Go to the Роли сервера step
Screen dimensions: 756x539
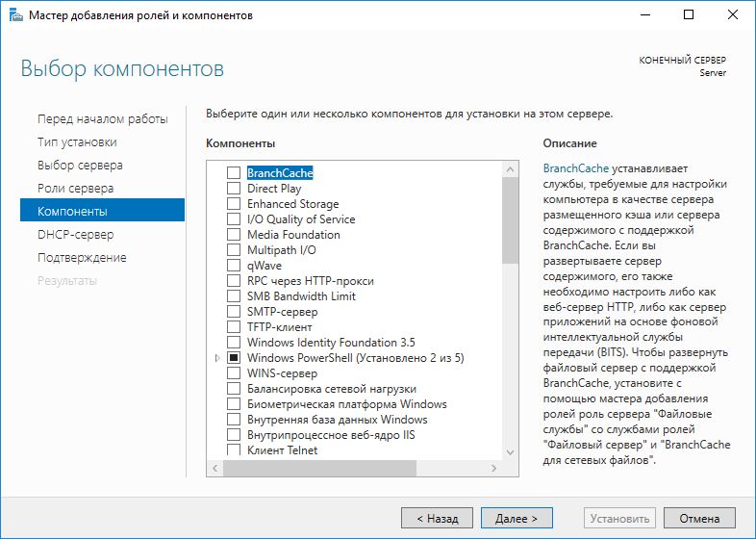tap(75, 188)
